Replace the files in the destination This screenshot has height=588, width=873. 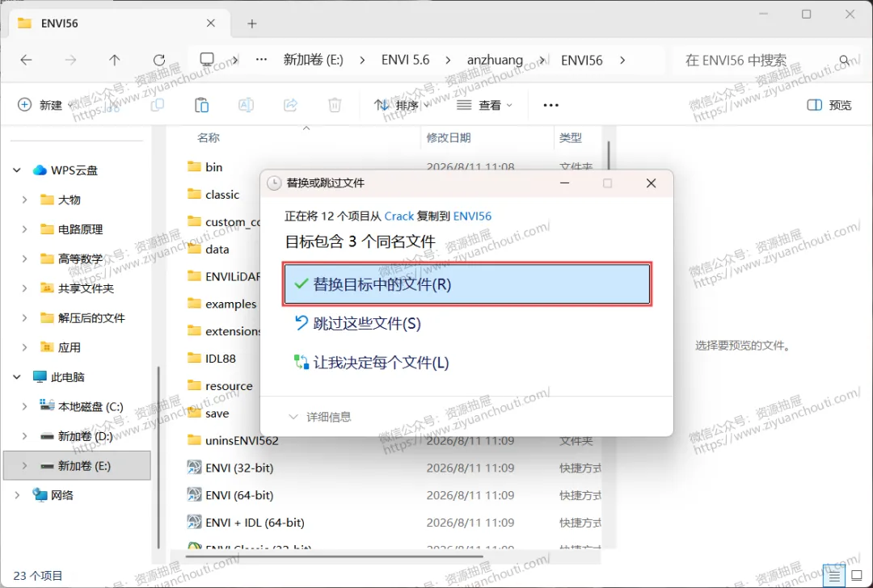pos(466,284)
